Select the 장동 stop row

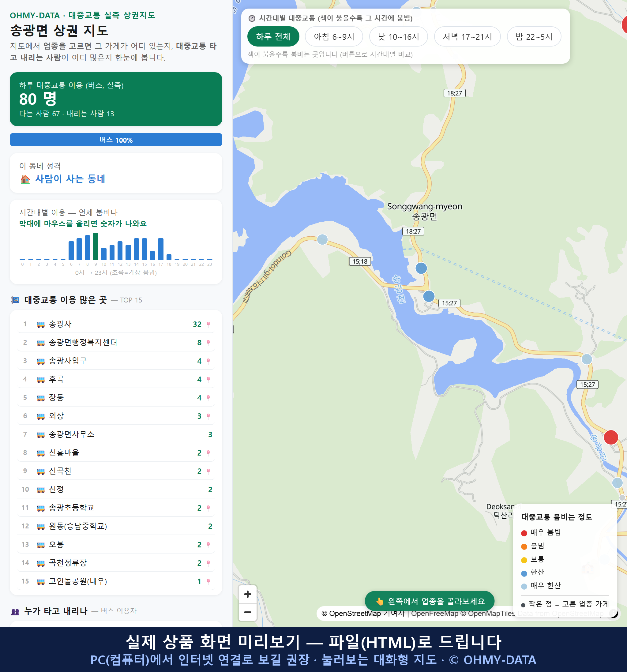[116, 397]
